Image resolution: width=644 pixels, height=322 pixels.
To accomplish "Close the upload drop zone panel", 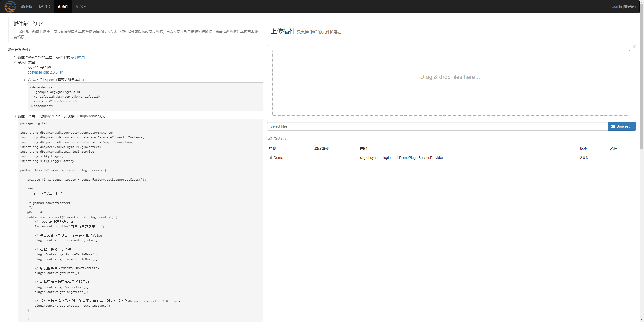I will (x=634, y=47).
